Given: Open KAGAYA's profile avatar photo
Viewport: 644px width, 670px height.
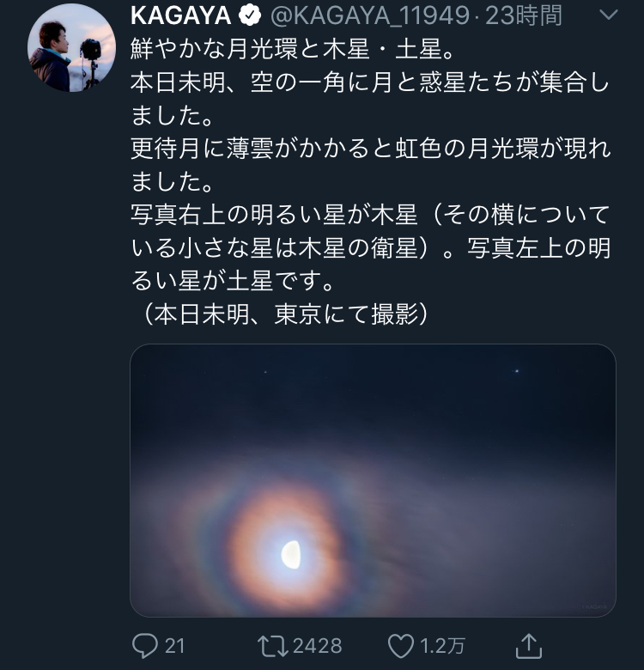Looking at the screenshot, I should [x=72, y=49].
